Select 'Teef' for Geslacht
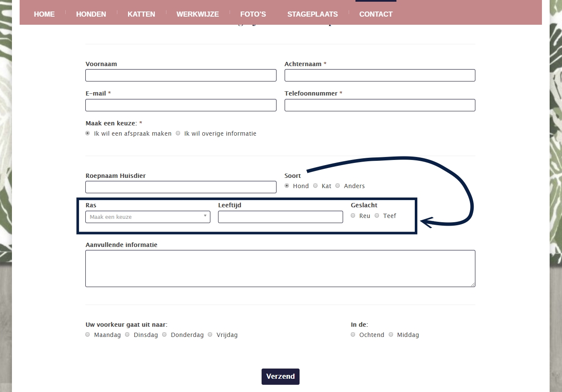 377,216
